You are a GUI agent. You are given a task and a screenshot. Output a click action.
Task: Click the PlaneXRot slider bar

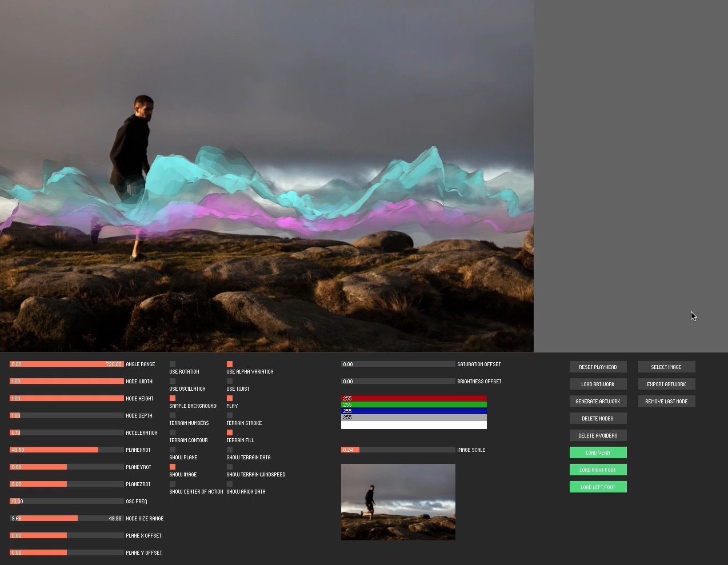pyautogui.click(x=66, y=450)
